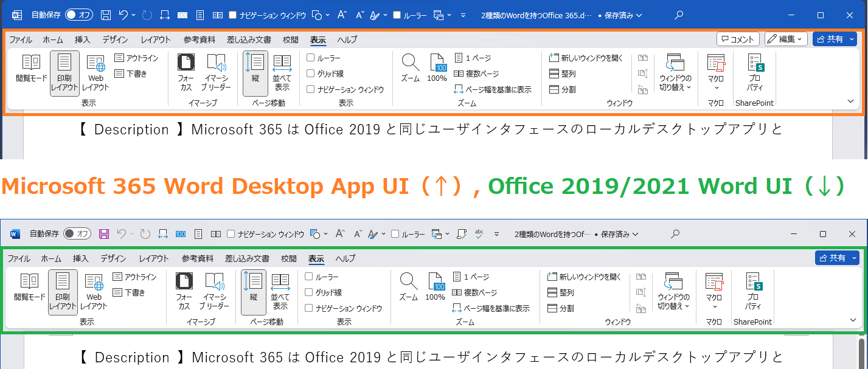Open the 編集 dropdown

(785, 38)
